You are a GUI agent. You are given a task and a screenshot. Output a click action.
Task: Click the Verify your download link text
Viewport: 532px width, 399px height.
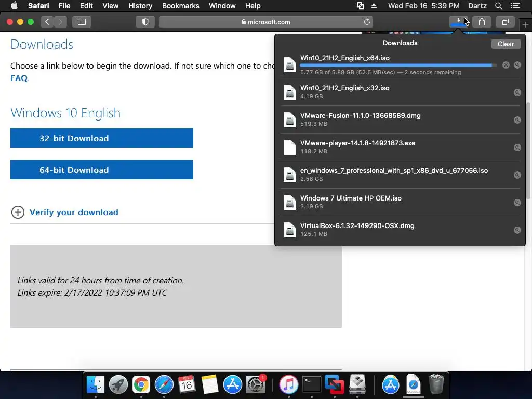pos(74,212)
